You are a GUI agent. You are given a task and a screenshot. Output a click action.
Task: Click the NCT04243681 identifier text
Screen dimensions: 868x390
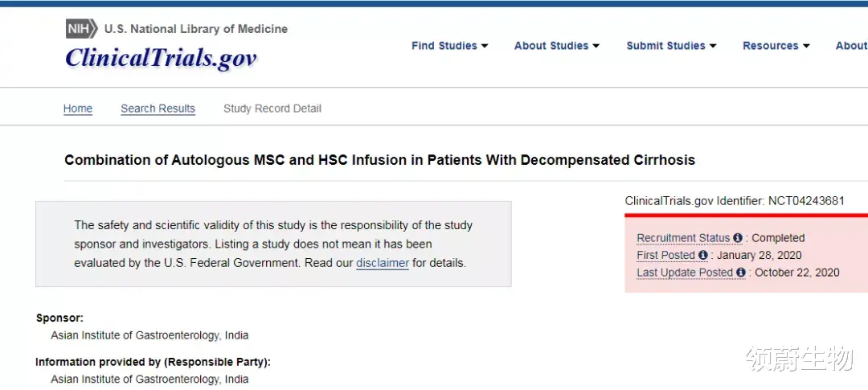point(806,201)
